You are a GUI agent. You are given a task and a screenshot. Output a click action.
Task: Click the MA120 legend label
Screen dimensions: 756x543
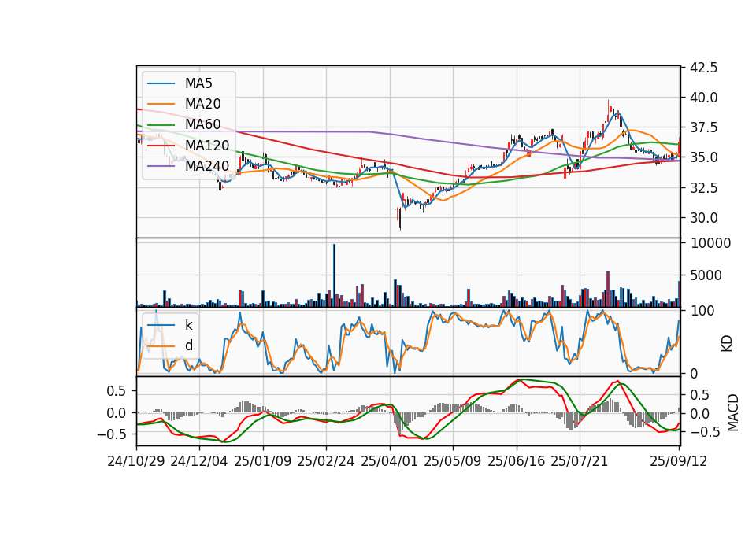coord(207,145)
